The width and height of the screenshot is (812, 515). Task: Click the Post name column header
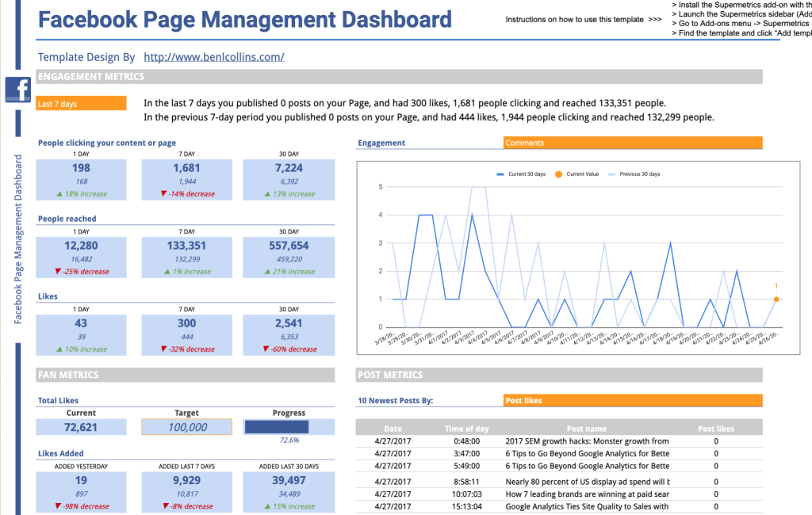coord(587,429)
